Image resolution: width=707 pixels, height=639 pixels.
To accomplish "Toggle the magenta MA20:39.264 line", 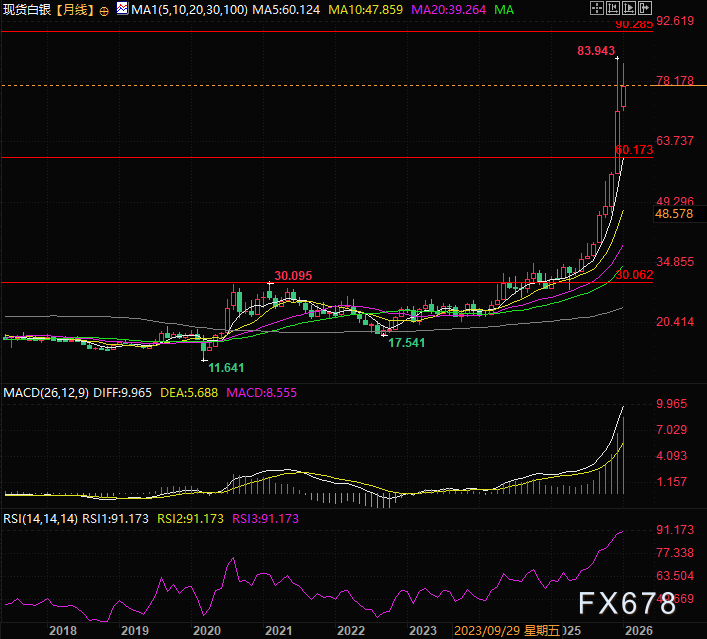I will (448, 10).
